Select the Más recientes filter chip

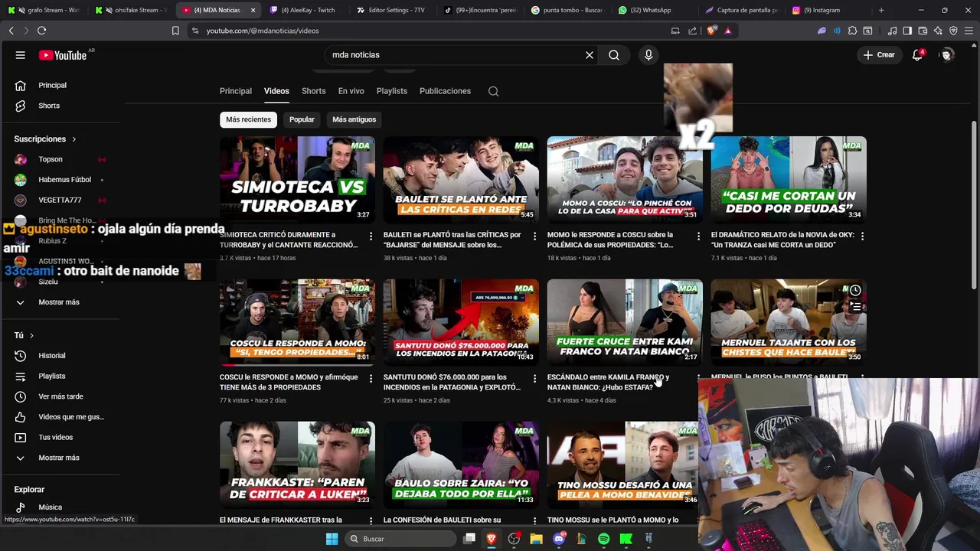point(248,119)
